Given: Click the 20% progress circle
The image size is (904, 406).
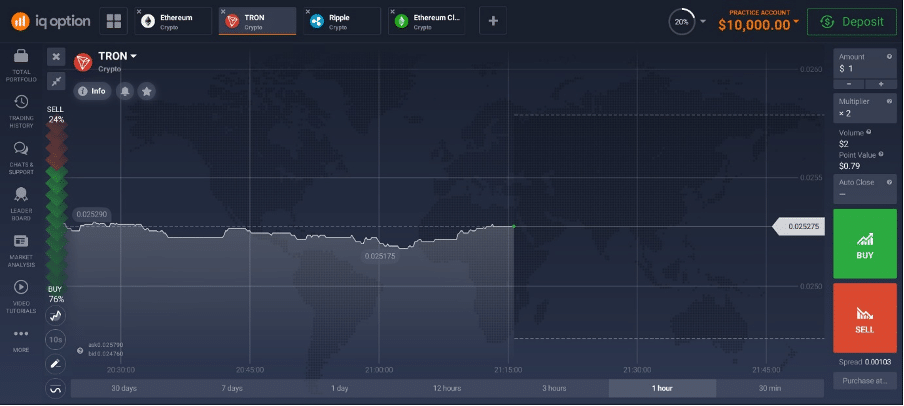Looking at the screenshot, I should 682,22.
